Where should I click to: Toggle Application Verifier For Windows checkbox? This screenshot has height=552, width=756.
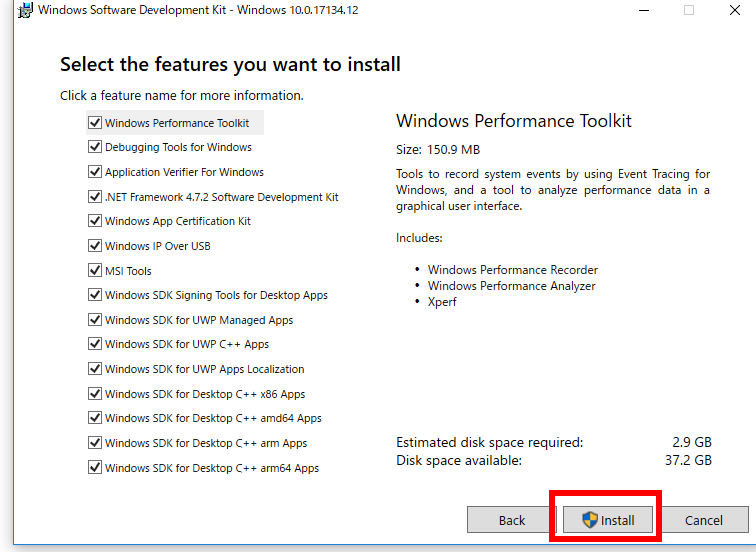[95, 172]
